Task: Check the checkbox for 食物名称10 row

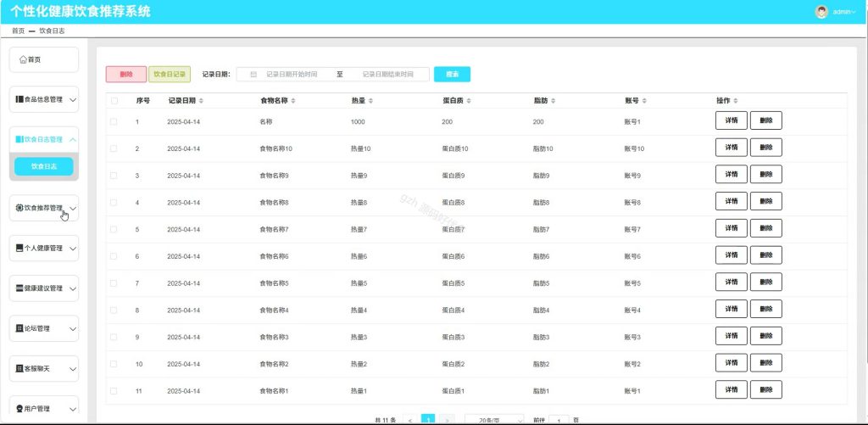Action: tap(114, 148)
